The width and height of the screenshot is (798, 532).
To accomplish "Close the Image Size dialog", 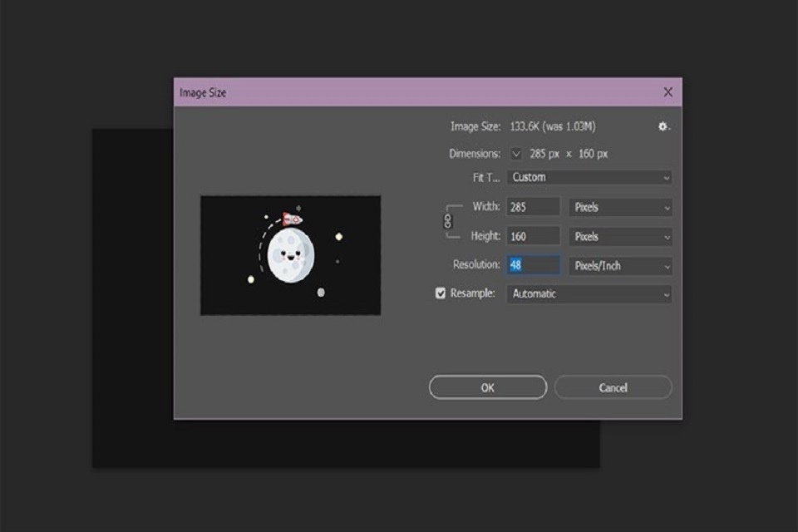I will (x=668, y=92).
